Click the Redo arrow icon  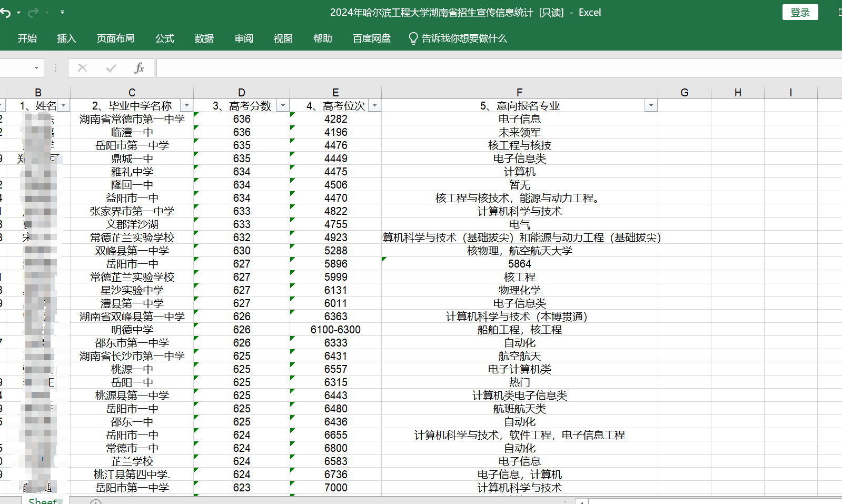click(x=33, y=13)
